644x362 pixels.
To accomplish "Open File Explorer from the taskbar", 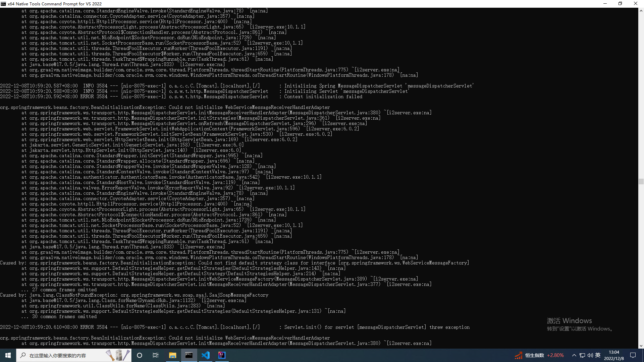I will coord(172,355).
